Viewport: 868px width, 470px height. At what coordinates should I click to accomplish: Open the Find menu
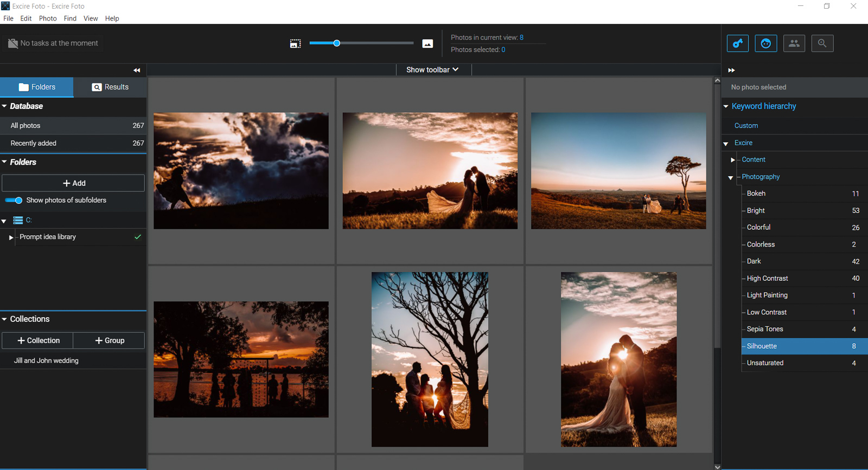[x=70, y=18]
